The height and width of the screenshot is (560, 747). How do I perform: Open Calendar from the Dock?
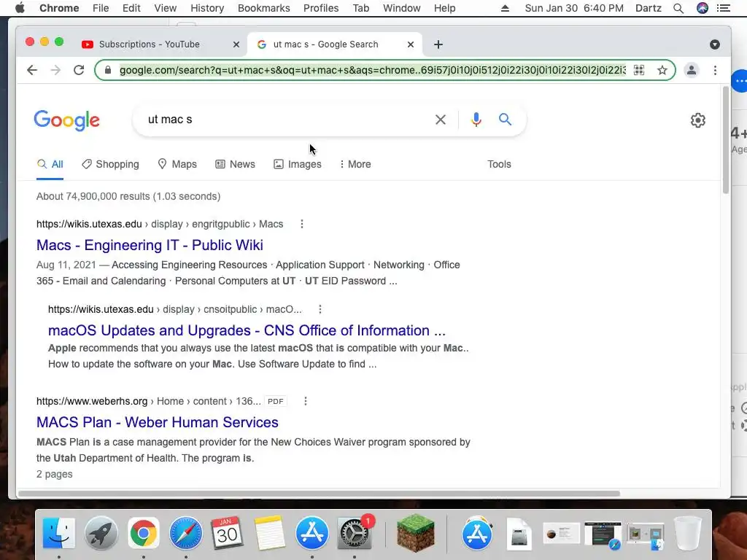pos(228,533)
